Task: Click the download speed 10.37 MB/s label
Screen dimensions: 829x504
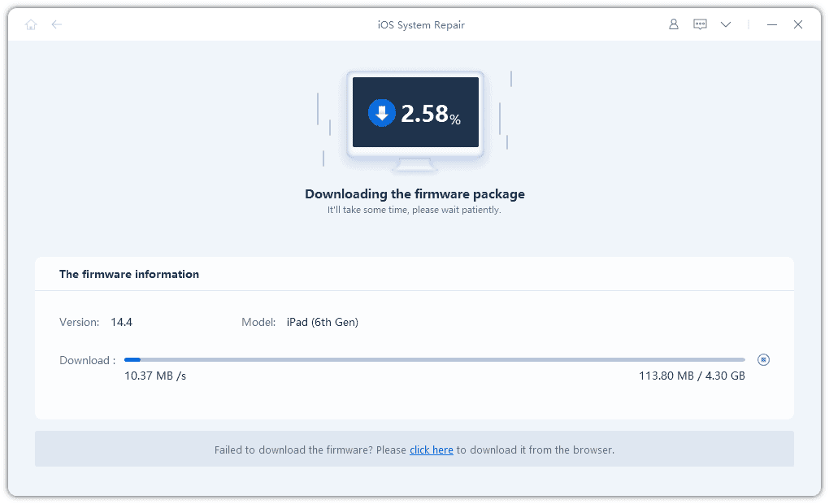Action: point(154,376)
